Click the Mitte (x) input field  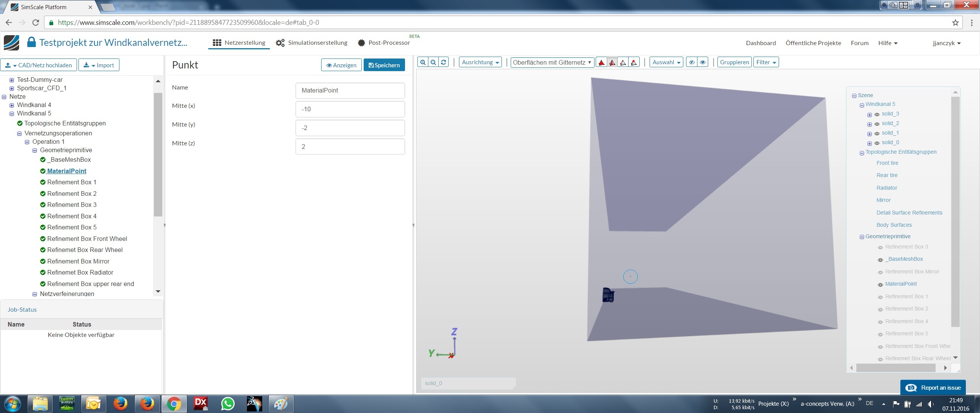click(x=350, y=109)
